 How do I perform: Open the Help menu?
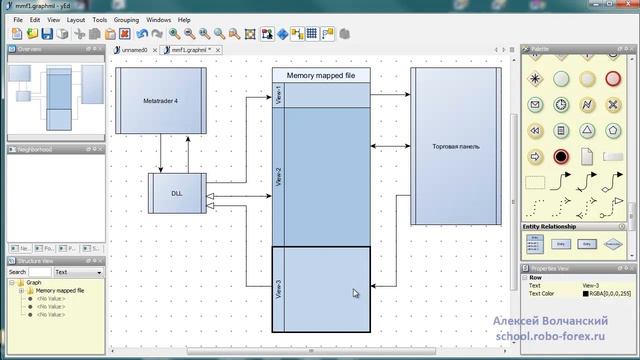tap(184, 20)
